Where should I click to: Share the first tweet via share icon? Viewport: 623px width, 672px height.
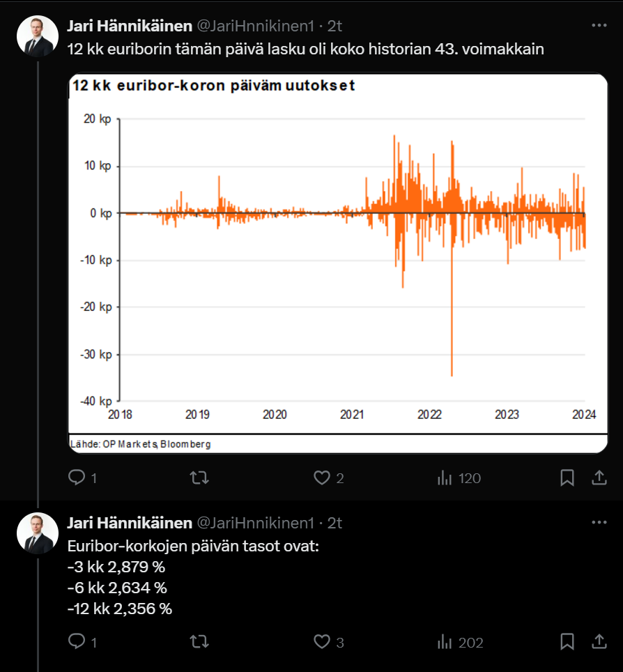pos(599,478)
